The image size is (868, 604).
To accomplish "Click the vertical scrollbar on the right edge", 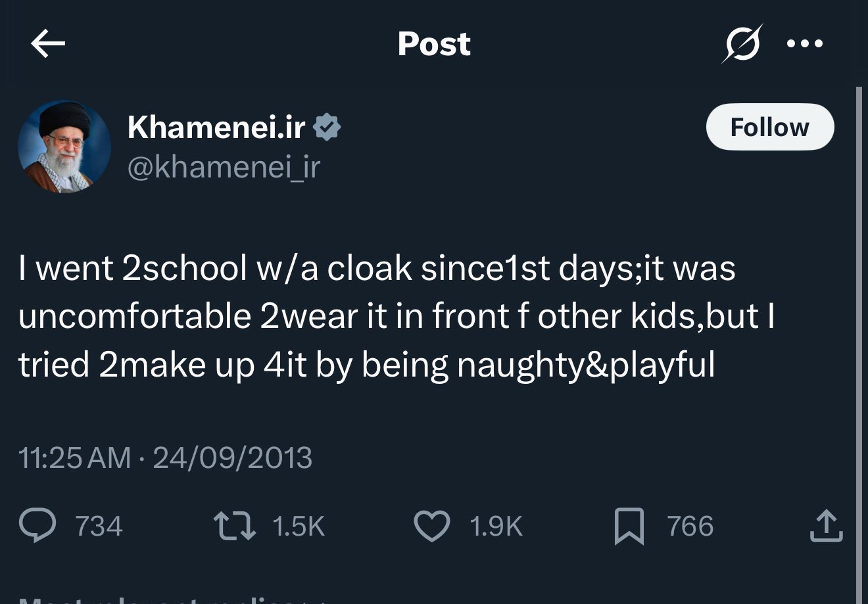I will click(x=859, y=329).
